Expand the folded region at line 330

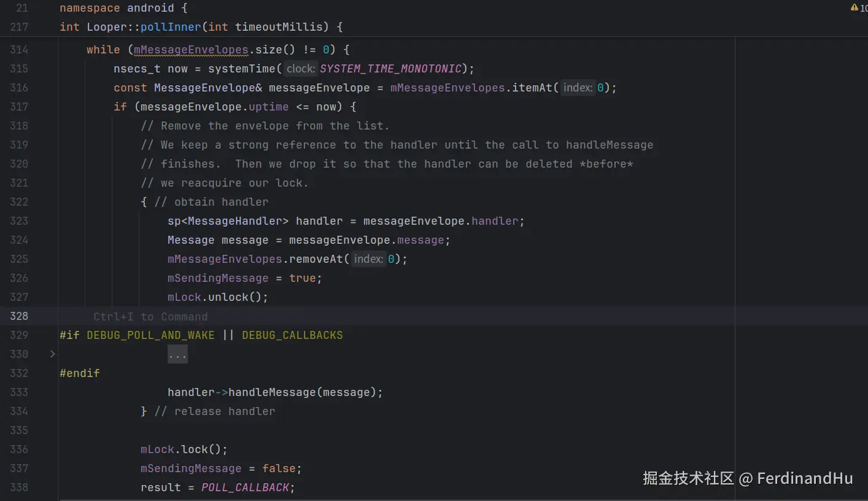[52, 354]
